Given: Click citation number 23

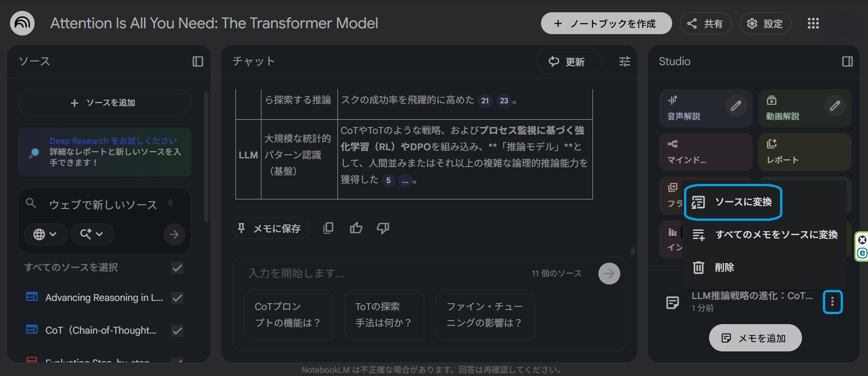Looking at the screenshot, I should tap(504, 101).
